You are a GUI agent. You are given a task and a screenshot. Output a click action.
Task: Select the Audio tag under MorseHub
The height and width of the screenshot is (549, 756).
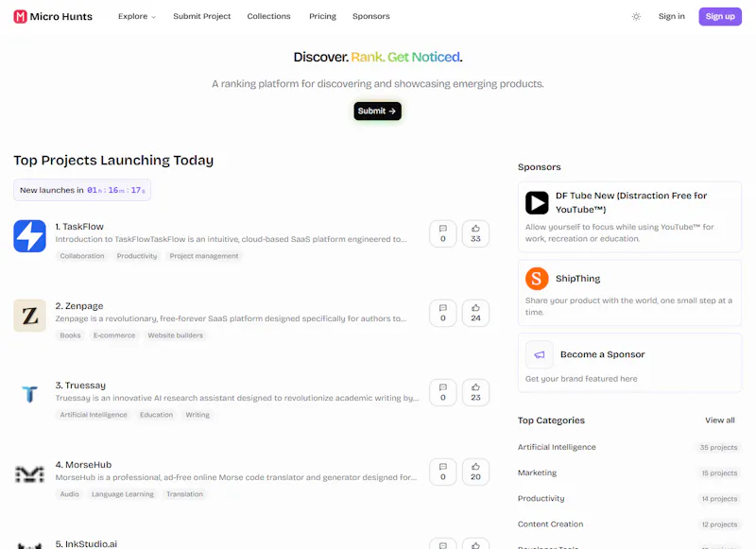(69, 494)
